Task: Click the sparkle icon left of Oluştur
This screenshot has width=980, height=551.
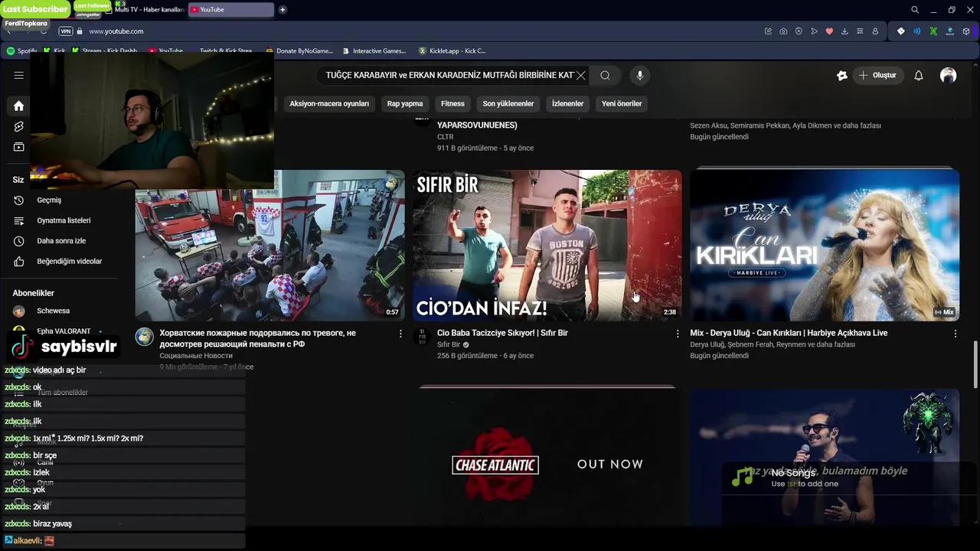Action: click(842, 75)
